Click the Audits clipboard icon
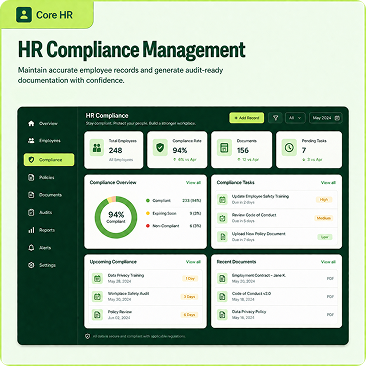This screenshot has width=366, height=366. pyautogui.click(x=31, y=212)
